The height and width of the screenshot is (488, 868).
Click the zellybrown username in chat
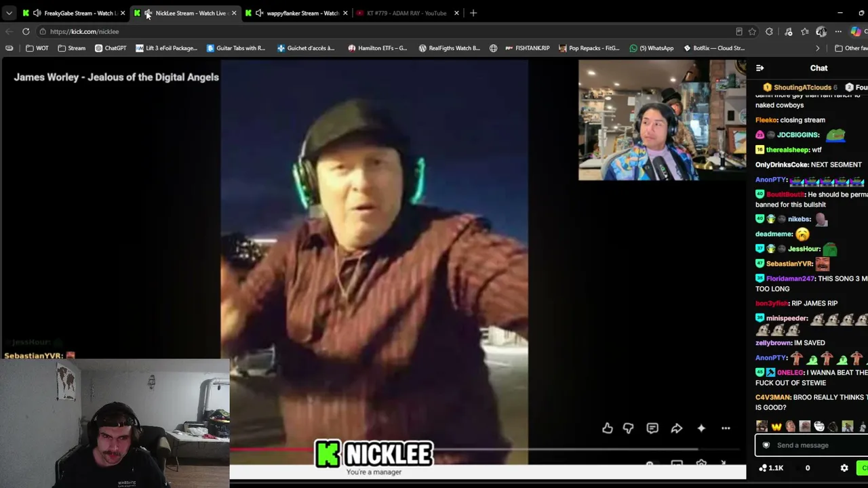774,343
